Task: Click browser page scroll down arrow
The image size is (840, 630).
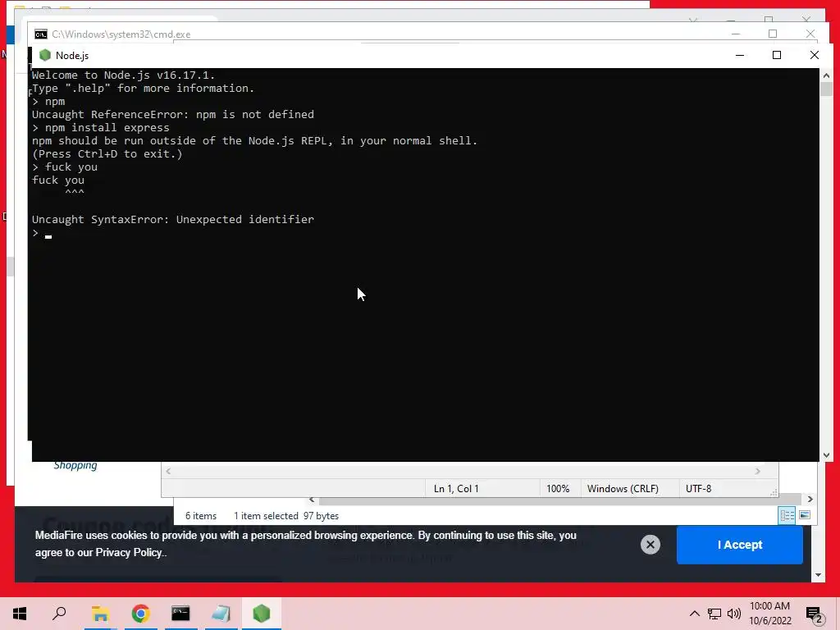Action: point(818,575)
